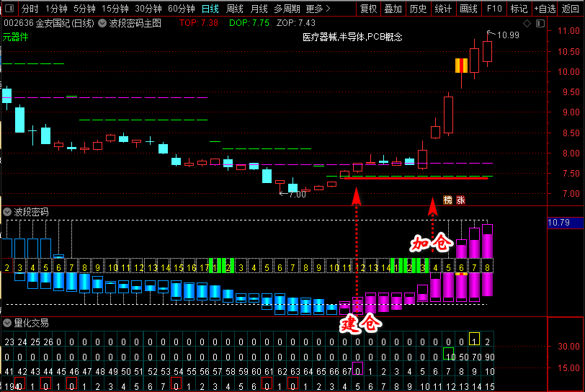Click the DOP: 7.75 indicator value

coord(249,23)
